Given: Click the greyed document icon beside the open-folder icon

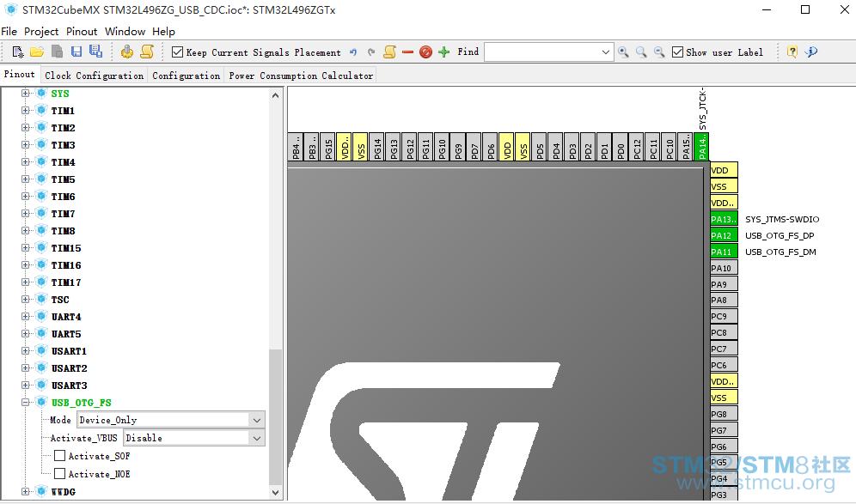Looking at the screenshot, I should [57, 52].
